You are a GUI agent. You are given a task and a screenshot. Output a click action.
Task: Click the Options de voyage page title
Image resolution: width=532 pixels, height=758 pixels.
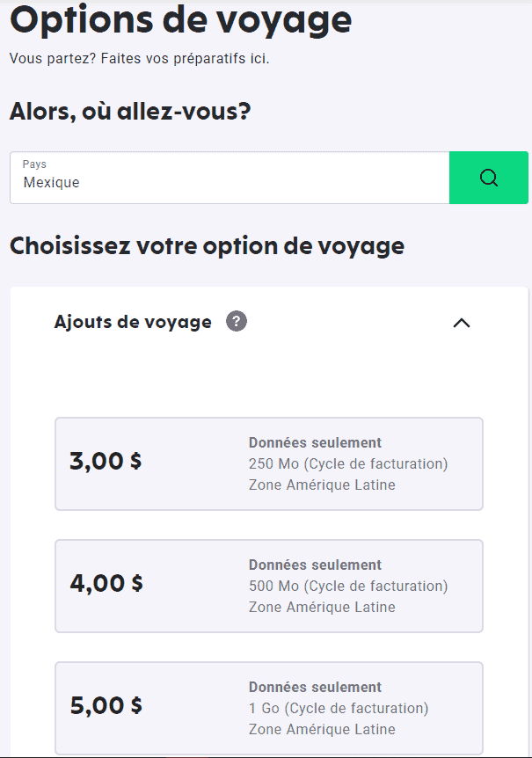180,20
